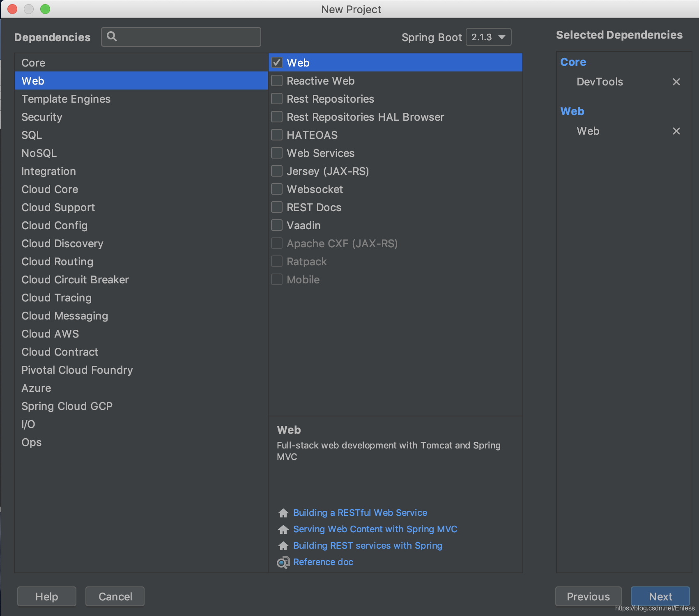This screenshot has height=616, width=699.
Task: Choose the Cloud AWS category
Action: click(141, 334)
